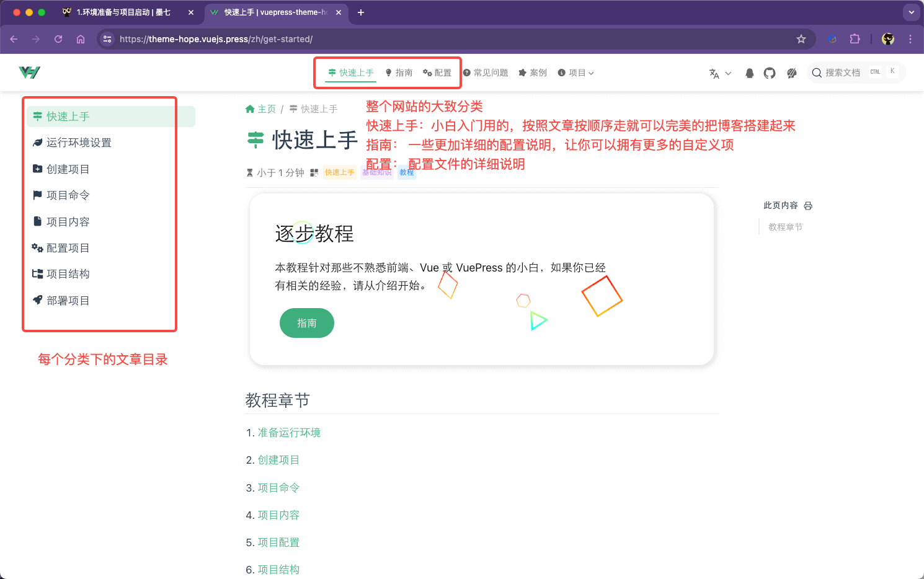
Task: Open chapter link 创建项目 in the list
Action: pyautogui.click(x=278, y=460)
